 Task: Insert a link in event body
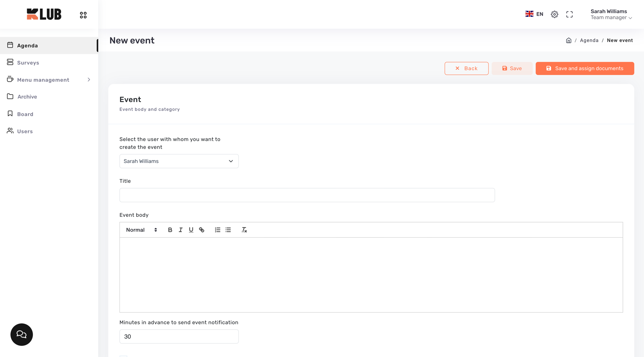click(x=202, y=230)
